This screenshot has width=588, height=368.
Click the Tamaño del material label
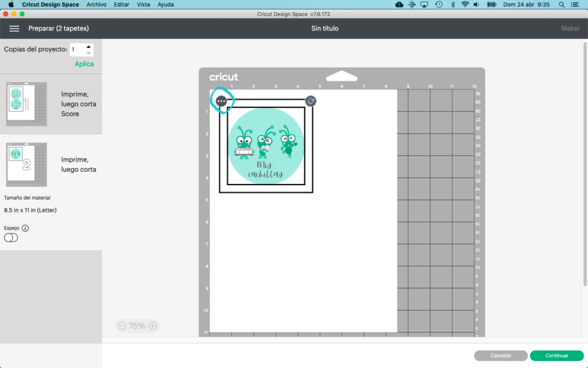[27, 198]
